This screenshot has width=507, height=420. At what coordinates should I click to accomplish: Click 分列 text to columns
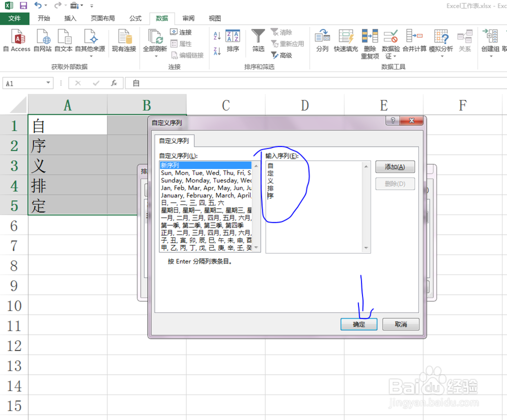pyautogui.click(x=322, y=41)
